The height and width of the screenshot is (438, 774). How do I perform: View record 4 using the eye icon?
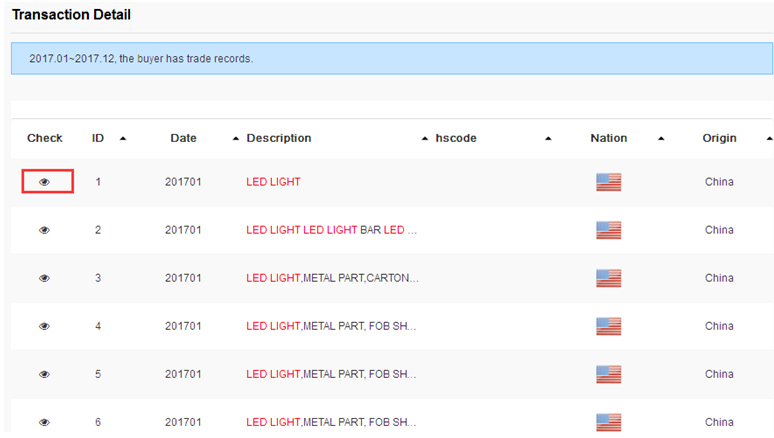(x=44, y=326)
